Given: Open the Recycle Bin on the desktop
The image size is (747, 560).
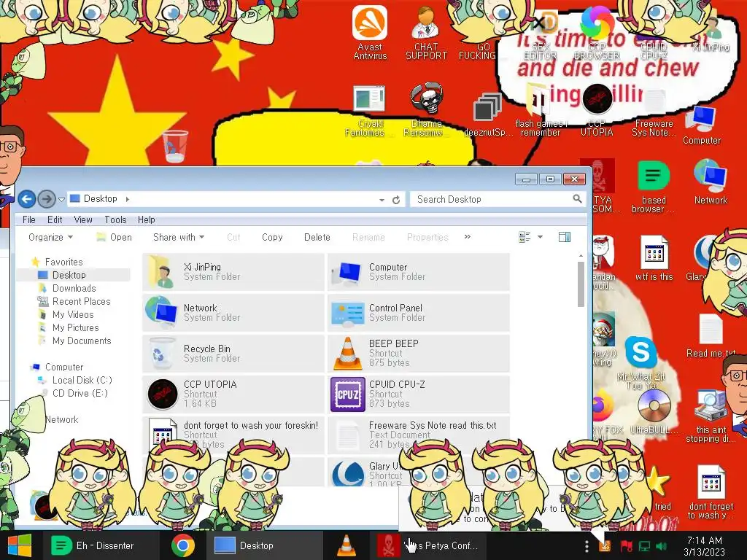Looking at the screenshot, I should click(x=175, y=146).
